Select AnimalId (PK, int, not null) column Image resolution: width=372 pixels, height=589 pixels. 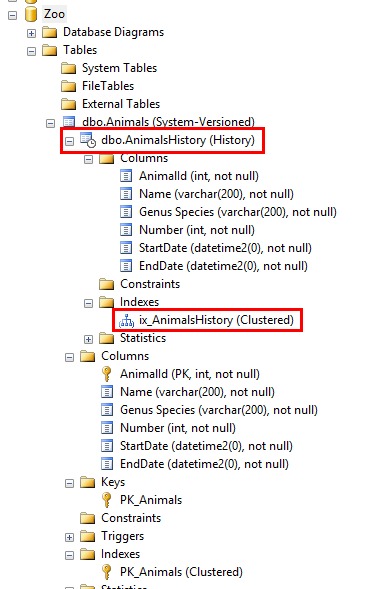pos(190,374)
